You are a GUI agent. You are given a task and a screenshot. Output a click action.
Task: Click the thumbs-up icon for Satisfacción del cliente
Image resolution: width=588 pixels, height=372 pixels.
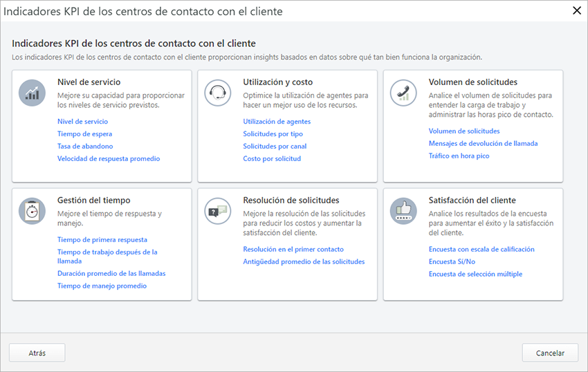(403, 211)
